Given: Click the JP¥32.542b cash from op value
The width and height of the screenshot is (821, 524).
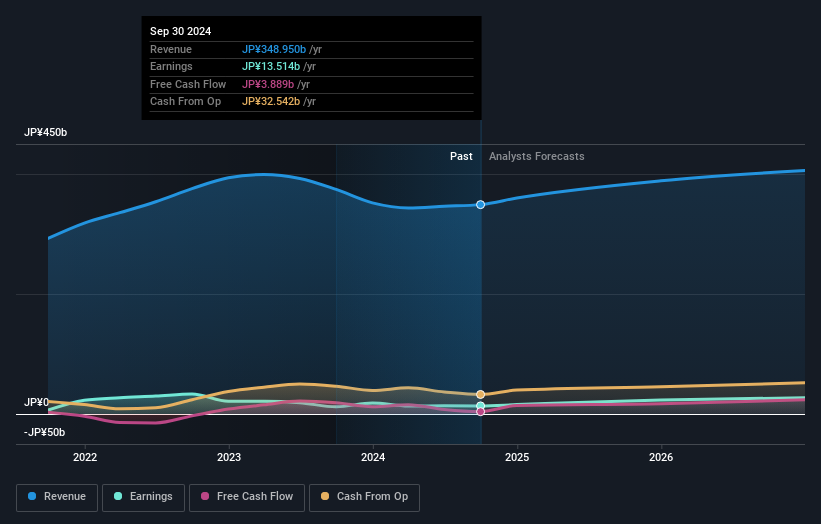Looking at the screenshot, I should [x=271, y=102].
